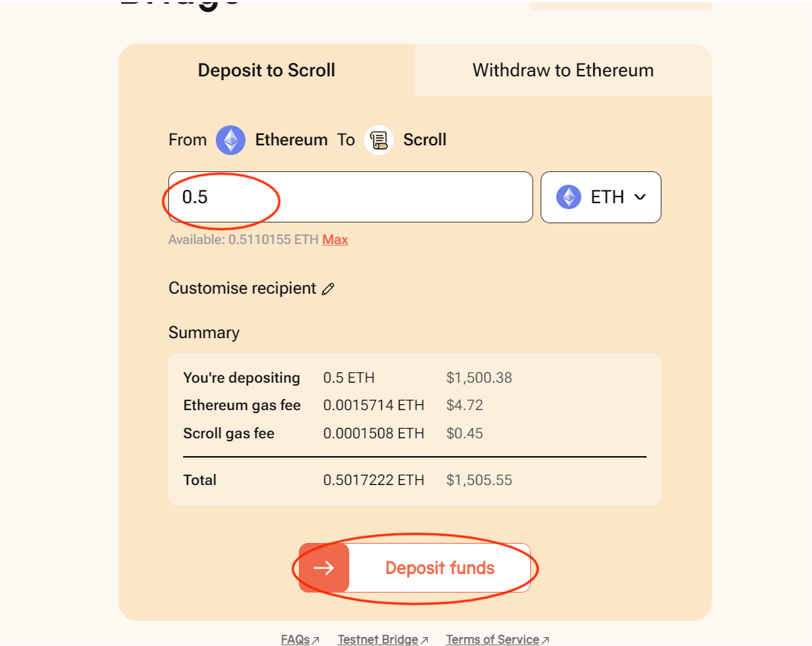Switch to Withdraw to Ethereum tab
The width and height of the screenshot is (812, 646).
coord(564,70)
